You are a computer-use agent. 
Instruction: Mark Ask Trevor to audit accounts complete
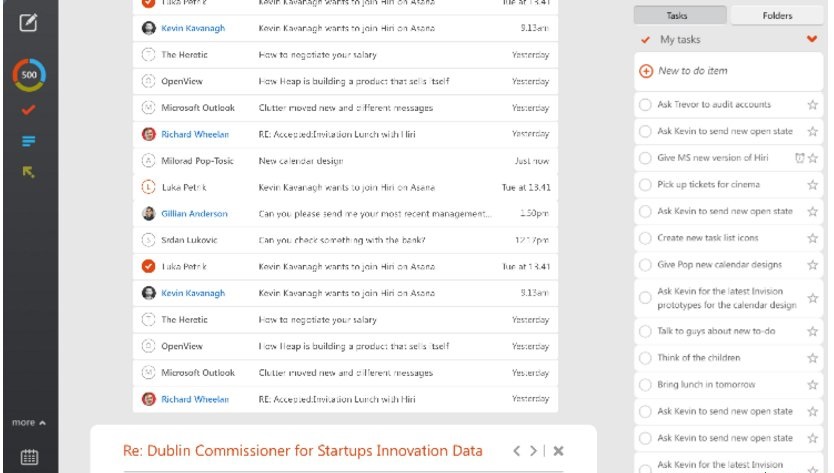point(645,104)
